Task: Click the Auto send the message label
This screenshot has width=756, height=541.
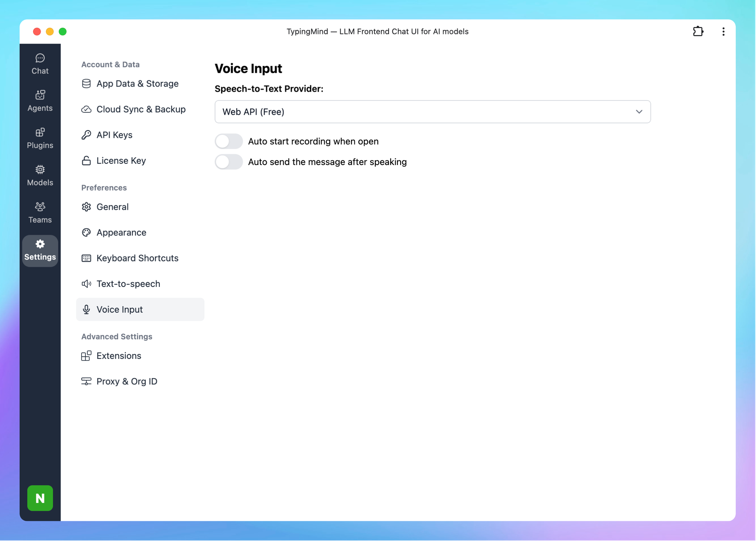Action: click(x=327, y=162)
